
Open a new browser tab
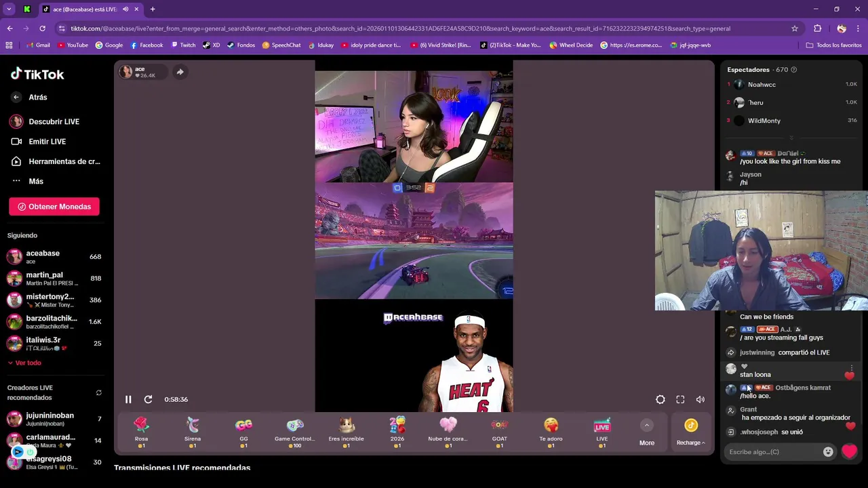[153, 9]
